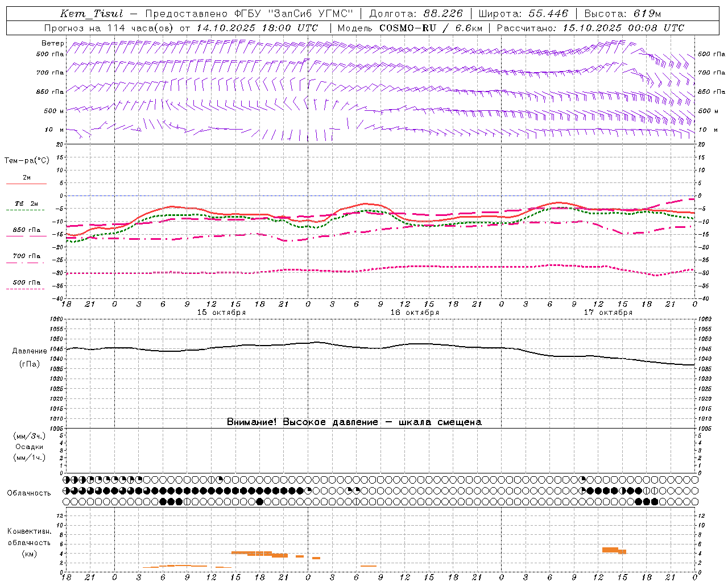Click the (мм/3ч.) precipitation unit label

30,436
